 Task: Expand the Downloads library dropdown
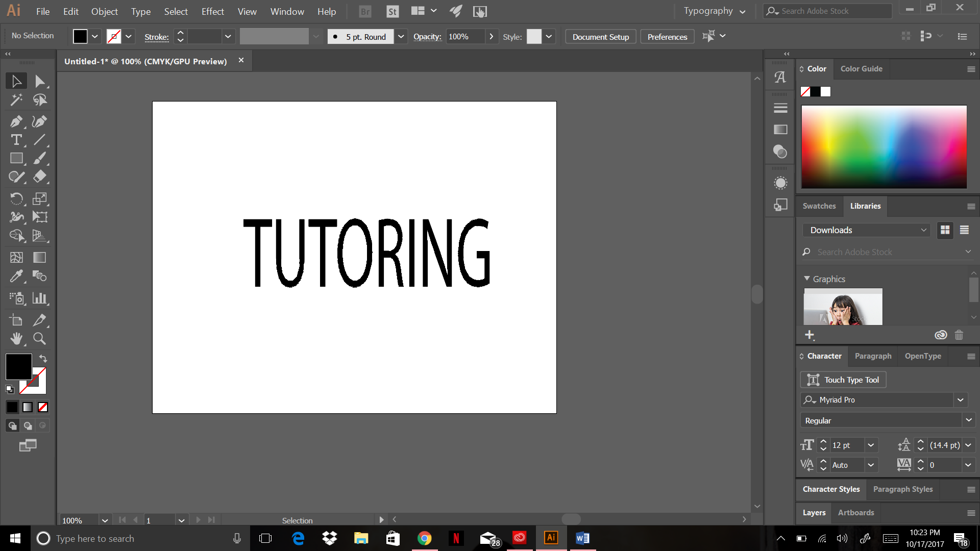pos(923,230)
